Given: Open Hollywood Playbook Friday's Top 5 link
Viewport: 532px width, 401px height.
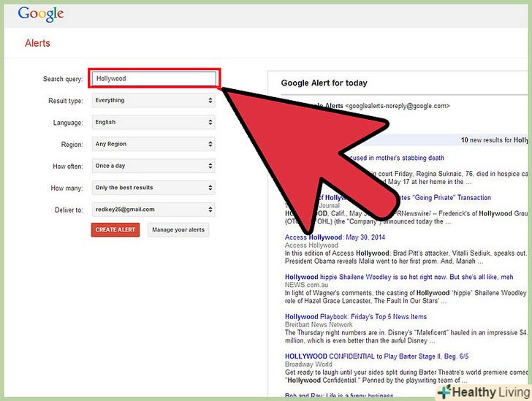Looking at the screenshot, I should coord(356,316).
